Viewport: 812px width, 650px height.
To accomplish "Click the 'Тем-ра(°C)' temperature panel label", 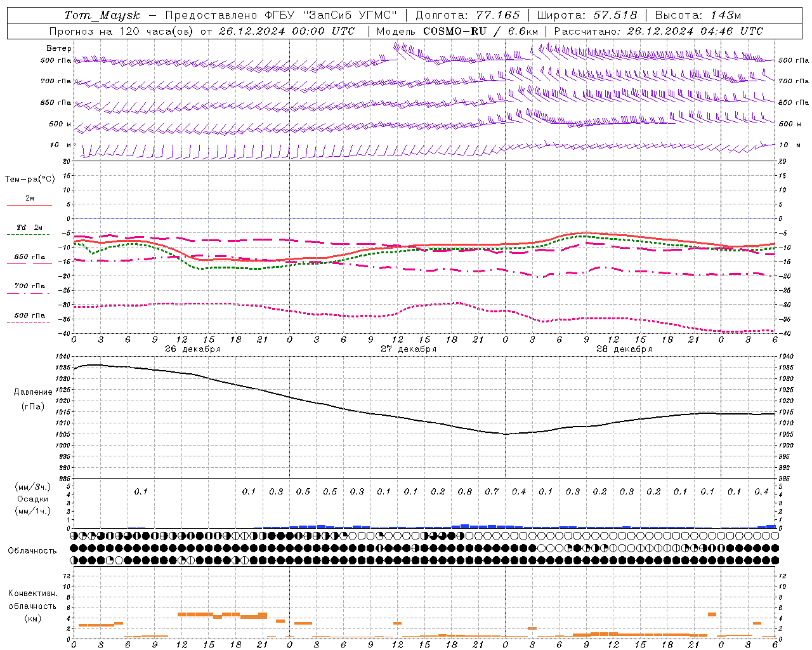I will (x=30, y=180).
